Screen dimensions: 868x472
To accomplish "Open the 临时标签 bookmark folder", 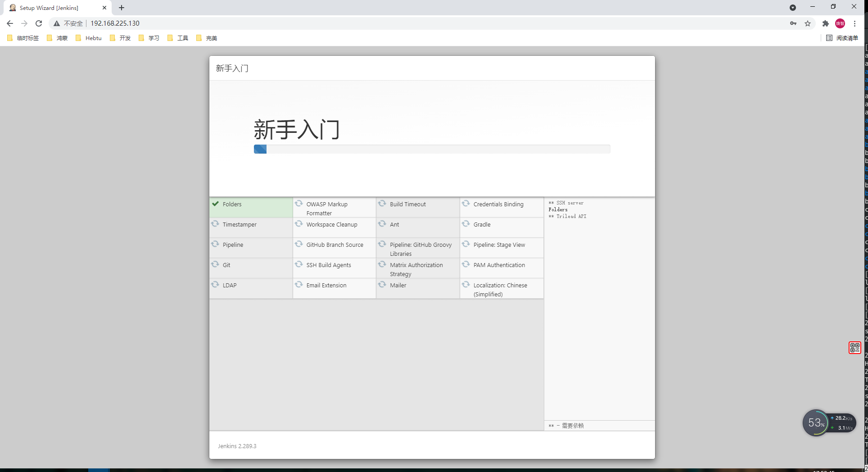I will [x=23, y=38].
